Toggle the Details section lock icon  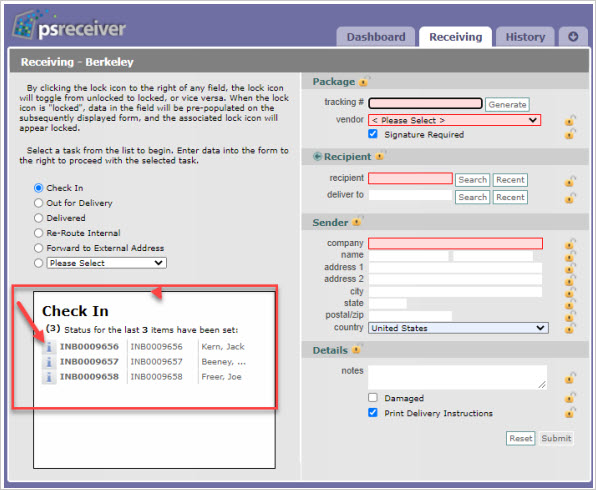[x=357, y=349]
